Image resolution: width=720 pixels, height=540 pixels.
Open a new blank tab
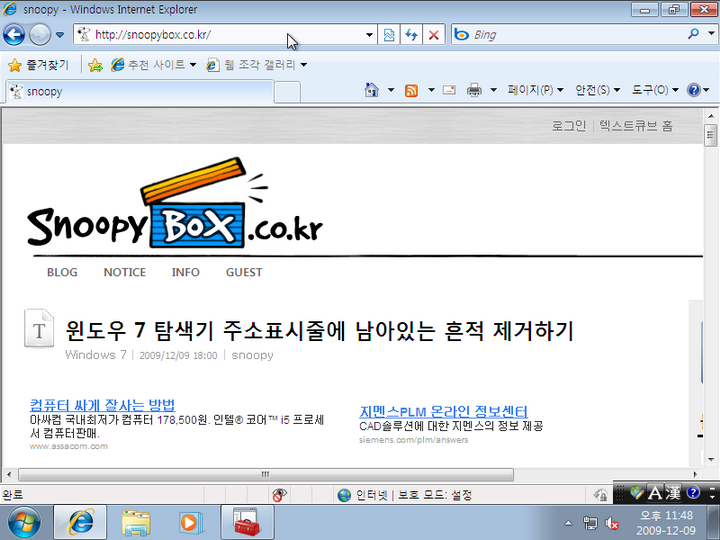pos(287,92)
